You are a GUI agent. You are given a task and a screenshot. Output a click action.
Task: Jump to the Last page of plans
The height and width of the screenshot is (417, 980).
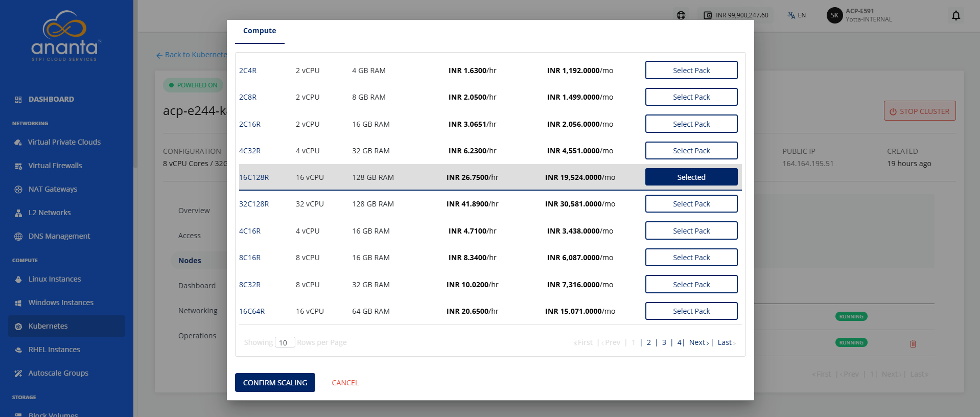coord(727,342)
